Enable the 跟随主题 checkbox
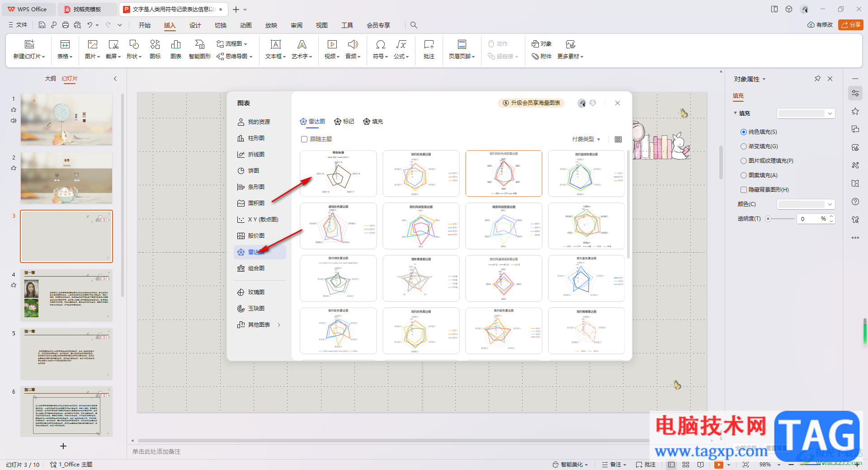868x470 pixels. point(304,139)
